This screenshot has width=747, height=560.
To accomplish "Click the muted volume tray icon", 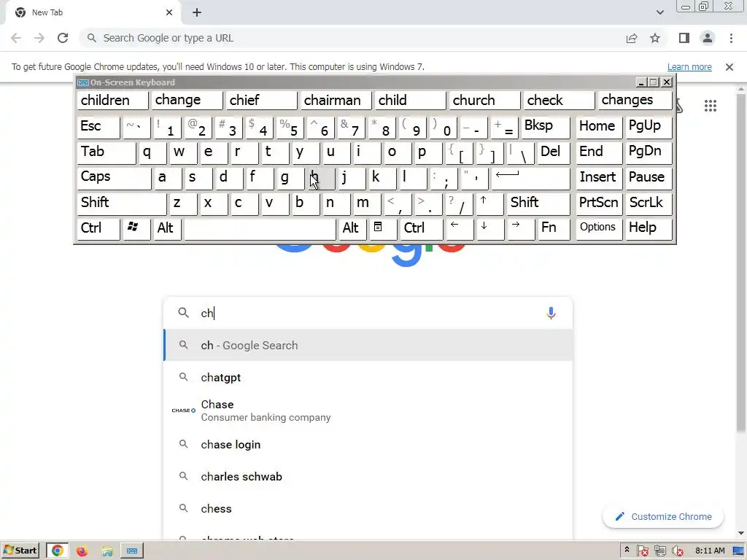I will [x=677, y=551].
